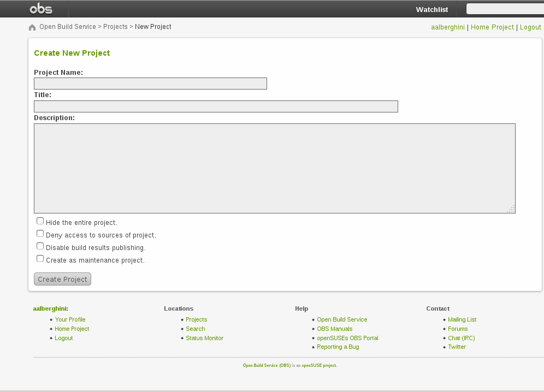This screenshot has height=392, width=544.
Task: Visit the Mailing List contact link
Action: (x=462, y=319)
